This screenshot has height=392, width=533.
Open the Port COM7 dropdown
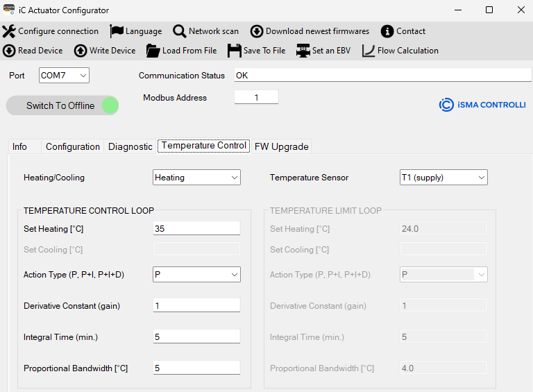(64, 76)
